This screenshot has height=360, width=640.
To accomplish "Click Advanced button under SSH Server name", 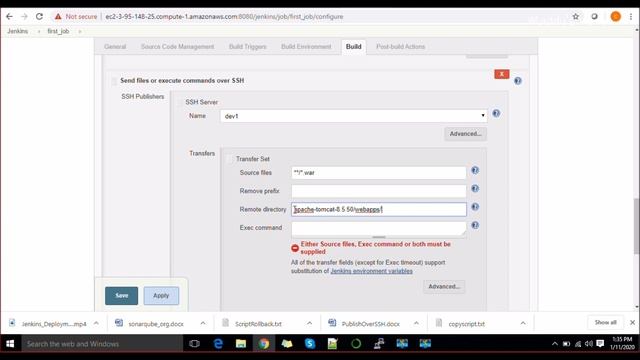I will [x=465, y=134].
